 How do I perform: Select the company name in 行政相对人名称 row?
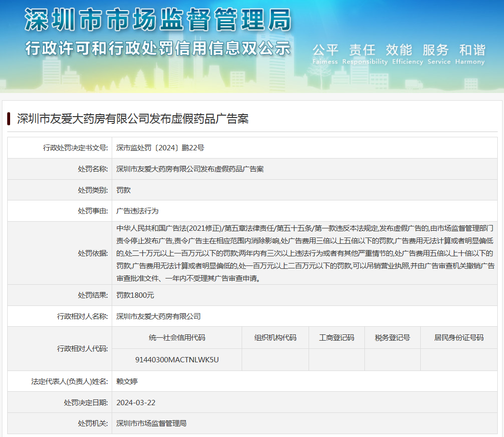[158, 317]
